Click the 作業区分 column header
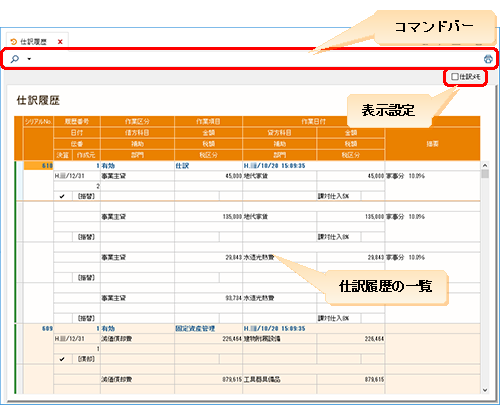 tap(137, 122)
